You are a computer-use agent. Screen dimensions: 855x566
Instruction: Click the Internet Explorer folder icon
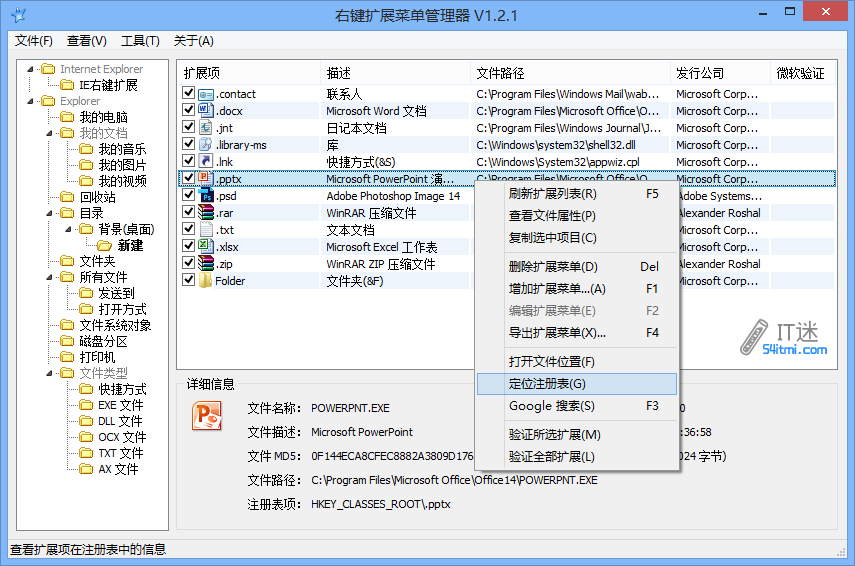point(49,69)
